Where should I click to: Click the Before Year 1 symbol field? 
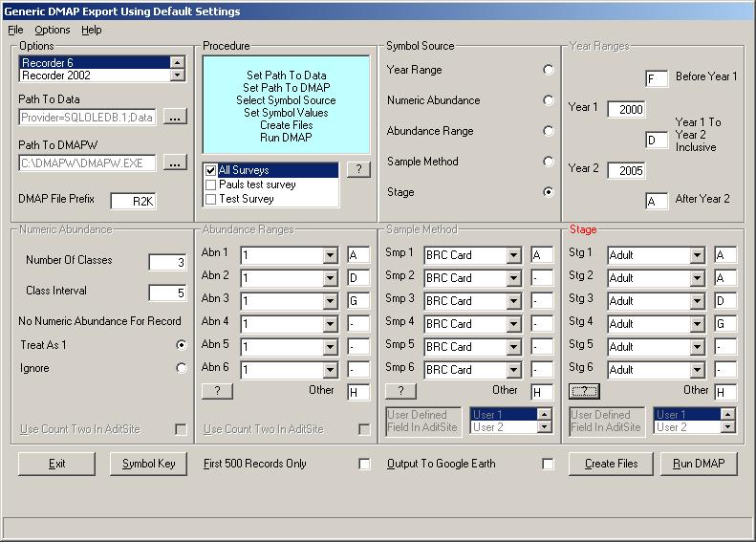[657, 78]
